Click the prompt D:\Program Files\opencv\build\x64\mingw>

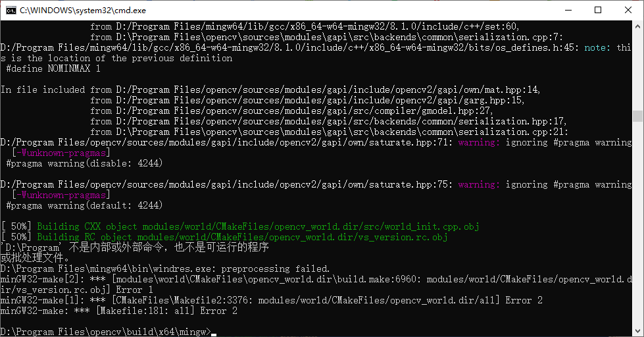tap(106, 332)
